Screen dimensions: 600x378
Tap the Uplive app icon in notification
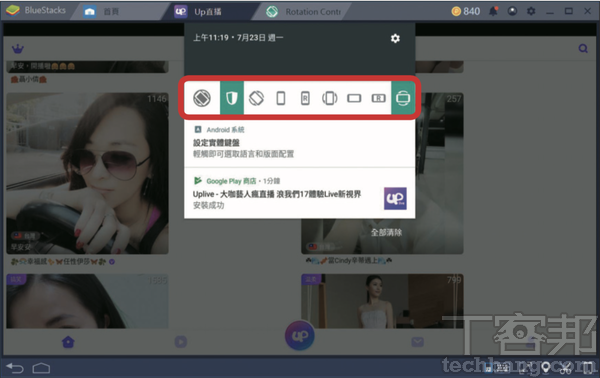point(395,198)
